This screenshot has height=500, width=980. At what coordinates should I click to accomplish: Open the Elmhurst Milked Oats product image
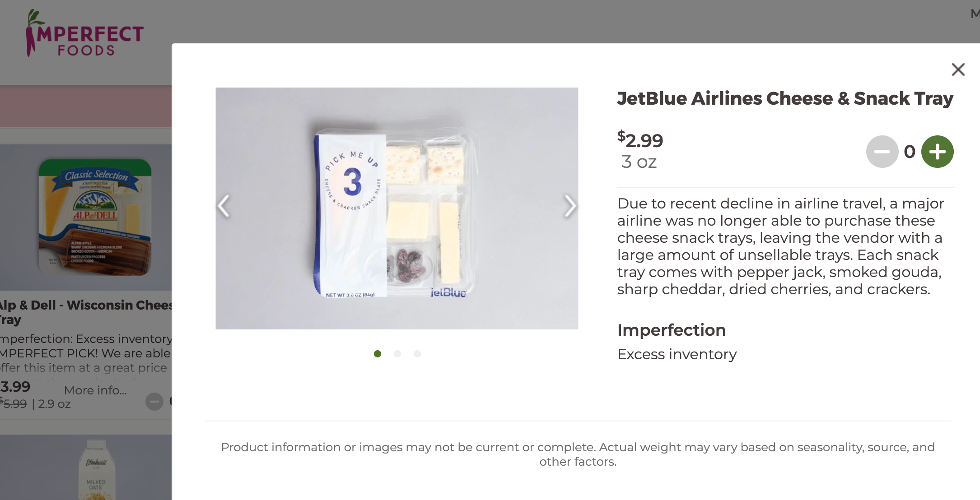[96, 469]
